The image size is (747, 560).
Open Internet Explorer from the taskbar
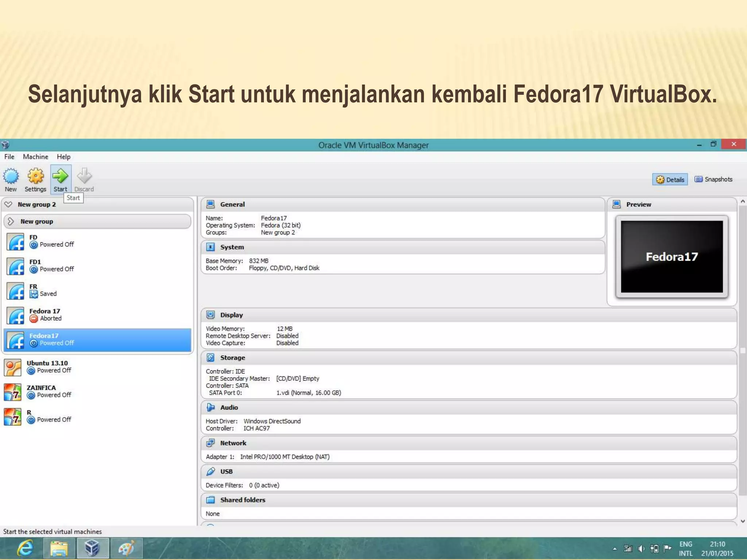click(x=26, y=548)
